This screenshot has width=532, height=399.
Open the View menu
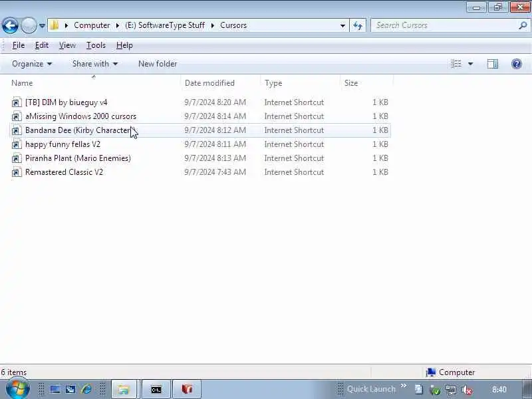point(67,45)
